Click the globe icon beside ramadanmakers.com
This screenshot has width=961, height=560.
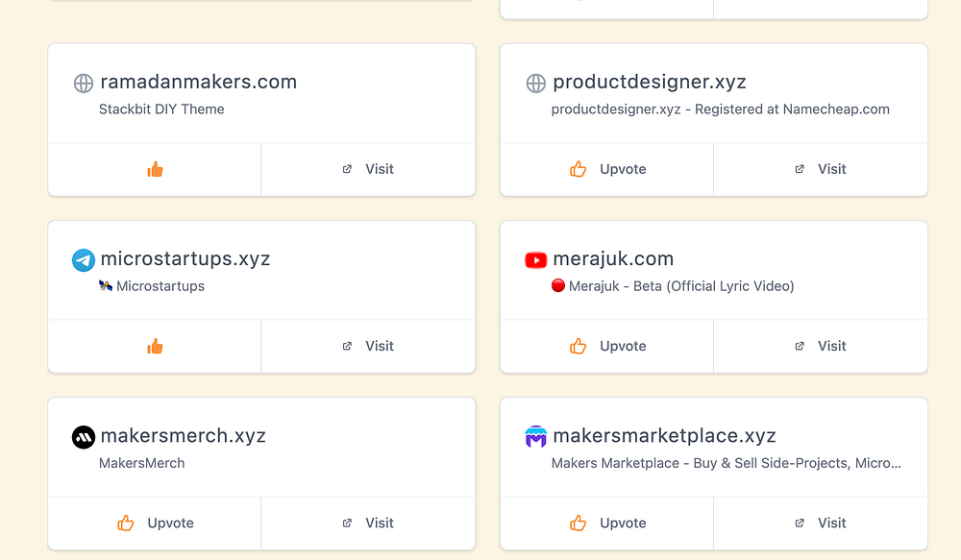pyautogui.click(x=84, y=84)
